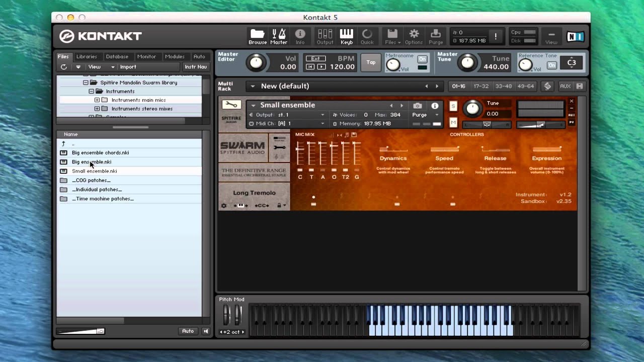This screenshot has width=644, height=362.
Task: Click the +2 oct keyboard transpose control
Action: (x=232, y=332)
